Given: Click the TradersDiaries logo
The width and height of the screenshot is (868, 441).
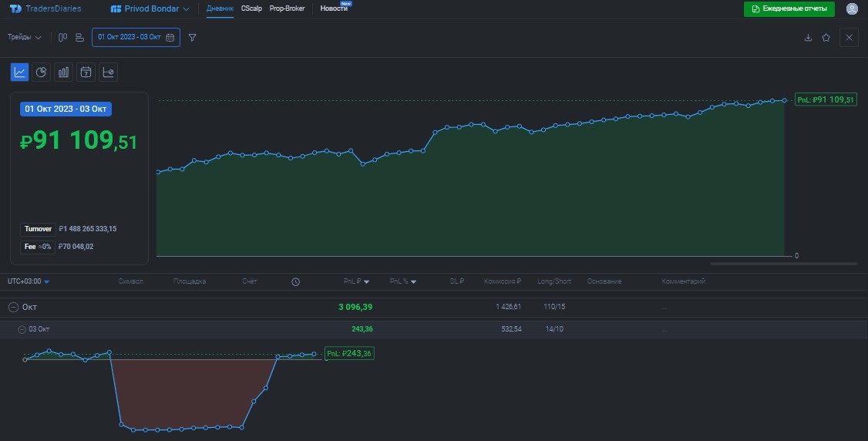Looking at the screenshot, I should pyautogui.click(x=45, y=8).
